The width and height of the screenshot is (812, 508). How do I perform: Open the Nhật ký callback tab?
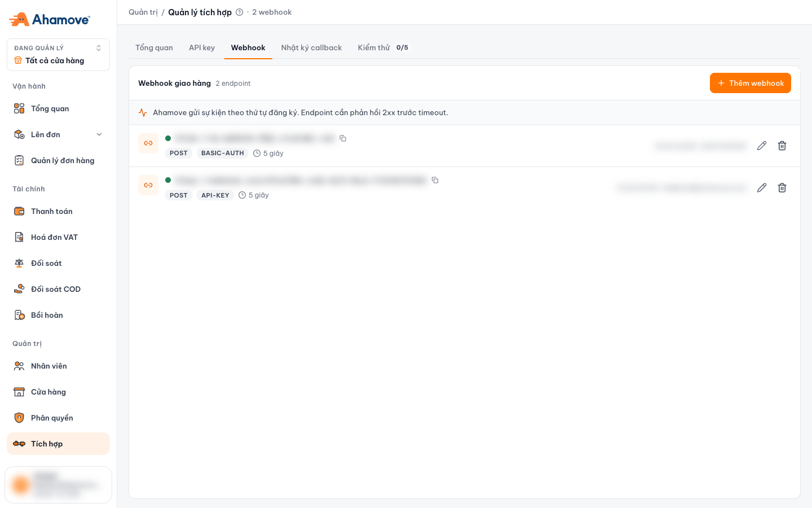pos(311,47)
